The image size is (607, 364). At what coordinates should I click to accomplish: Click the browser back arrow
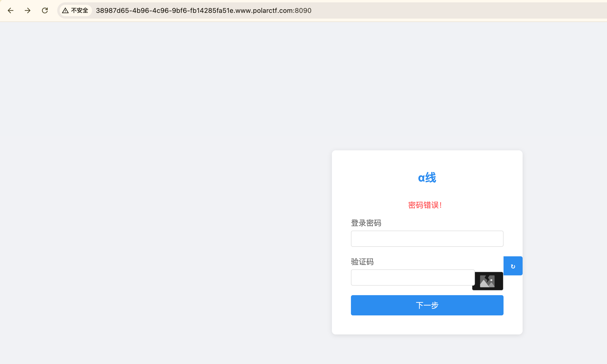10,10
